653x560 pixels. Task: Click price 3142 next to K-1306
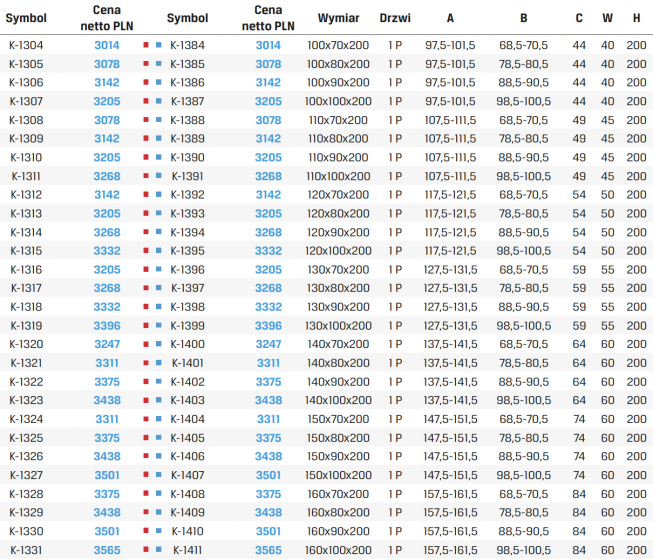(x=107, y=82)
